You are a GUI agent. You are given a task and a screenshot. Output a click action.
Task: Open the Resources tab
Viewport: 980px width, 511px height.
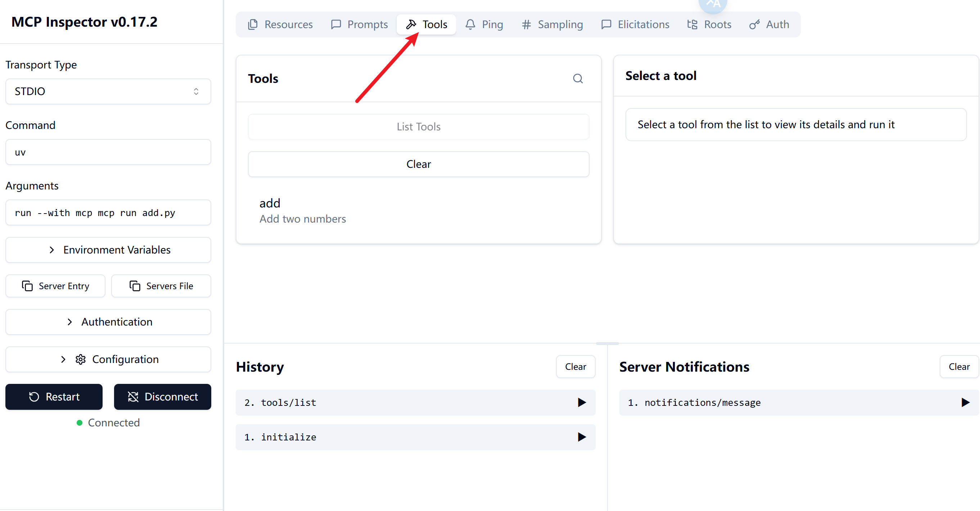pos(280,24)
